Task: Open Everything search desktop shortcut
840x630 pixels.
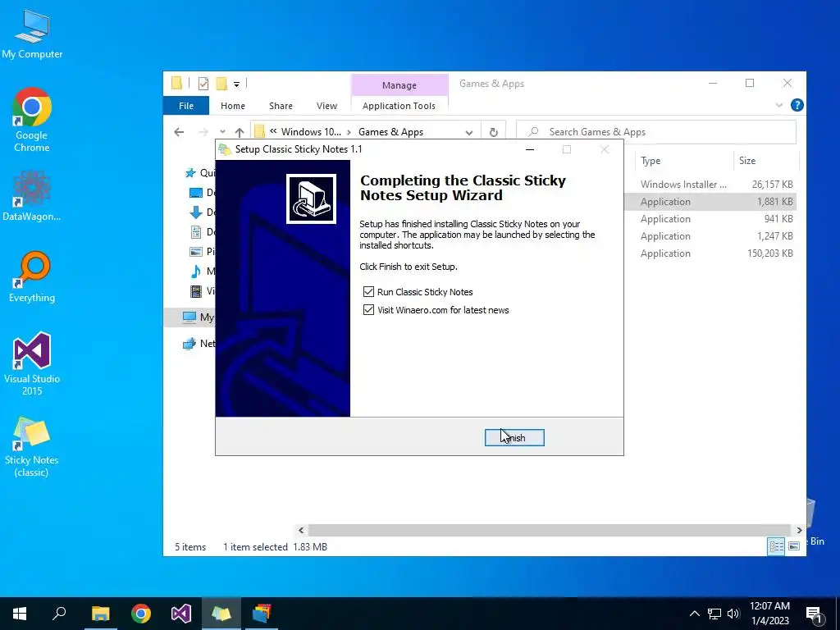Action: tap(32, 277)
